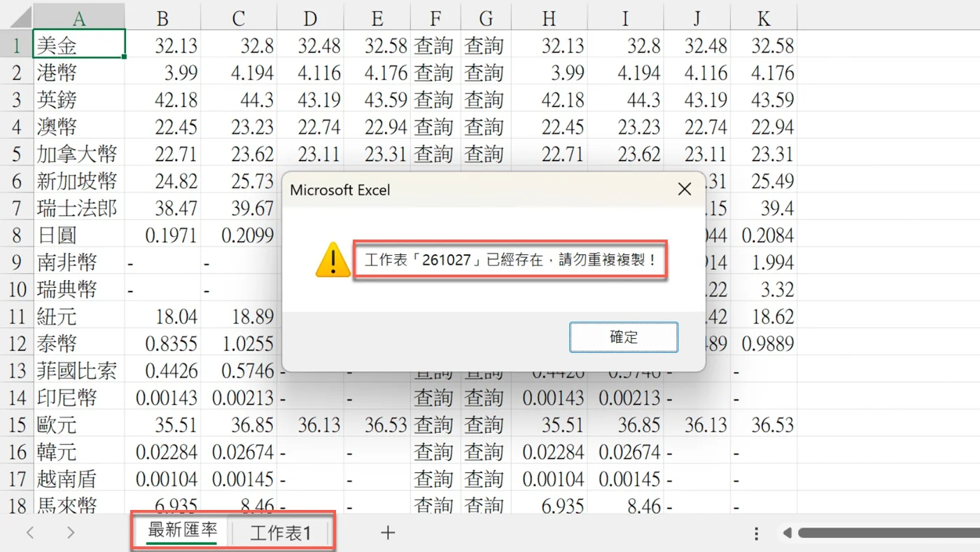Select the cell with value 1.994
Viewport: 980px width, 552px height.
(764, 262)
